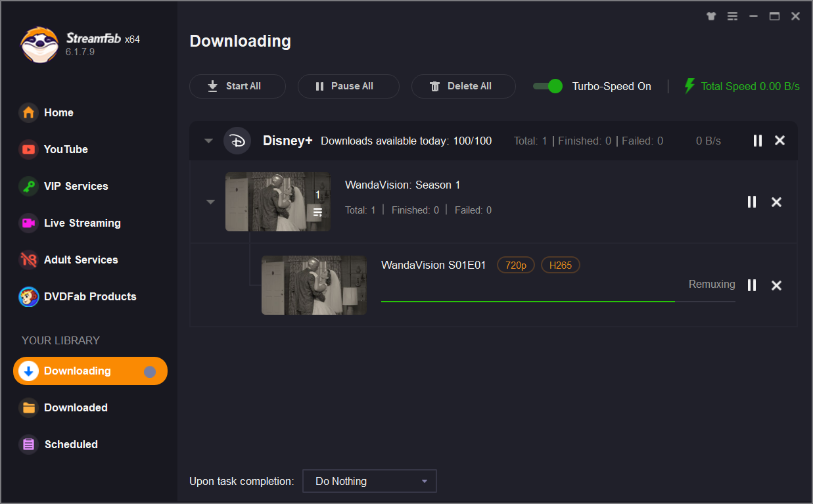Toggle the Turbo-Speed switch off
Viewport: 813px width, 504px height.
click(x=547, y=86)
